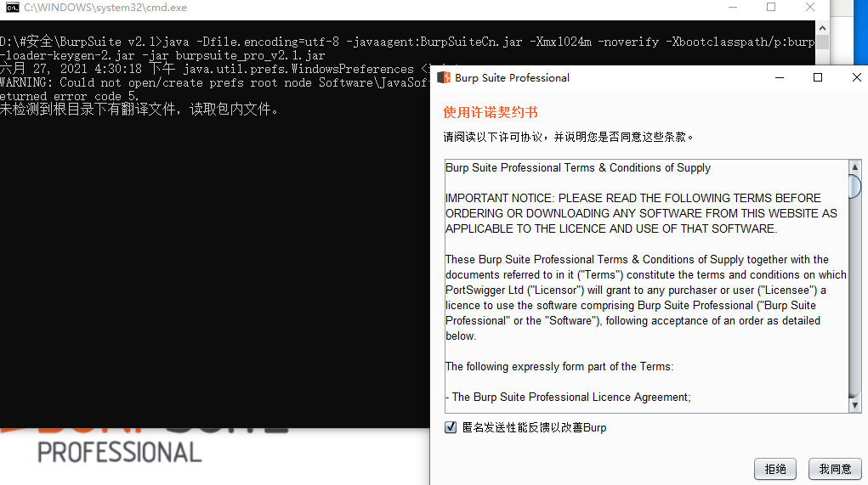Click the Burp Suite Professional title bar text
This screenshot has width=868, height=485.
(x=512, y=78)
